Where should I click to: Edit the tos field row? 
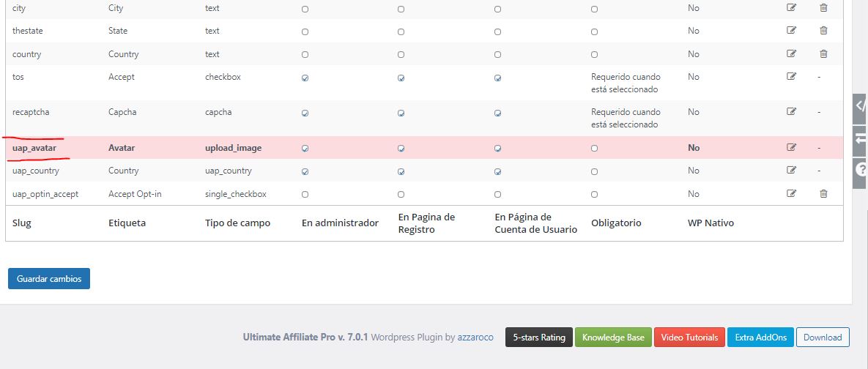click(791, 77)
